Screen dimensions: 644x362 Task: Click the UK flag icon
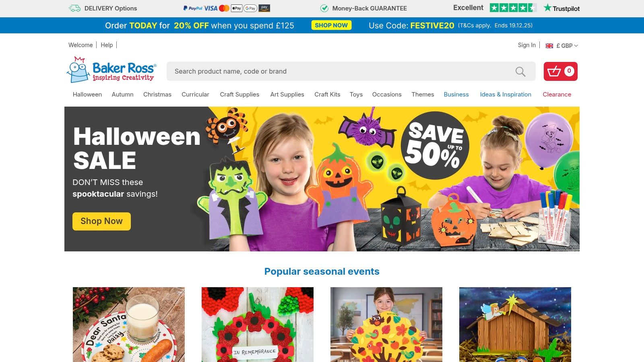[x=549, y=46]
